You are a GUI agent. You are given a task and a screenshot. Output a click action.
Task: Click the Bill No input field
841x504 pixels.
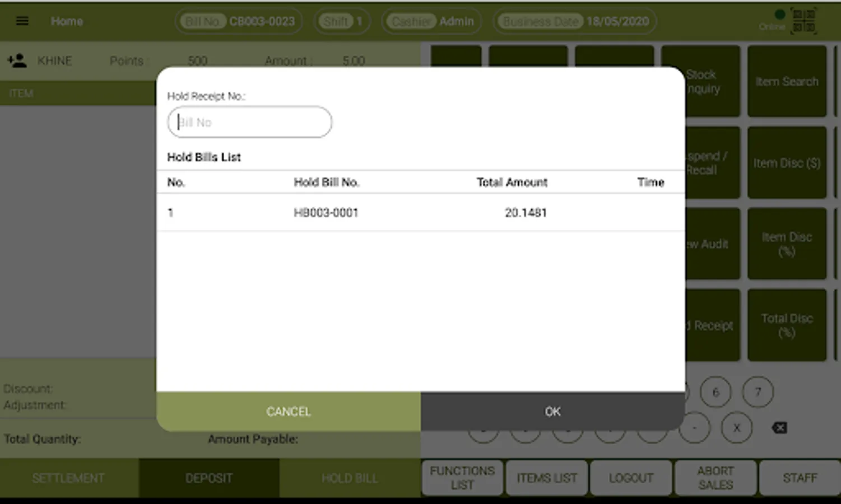(249, 122)
